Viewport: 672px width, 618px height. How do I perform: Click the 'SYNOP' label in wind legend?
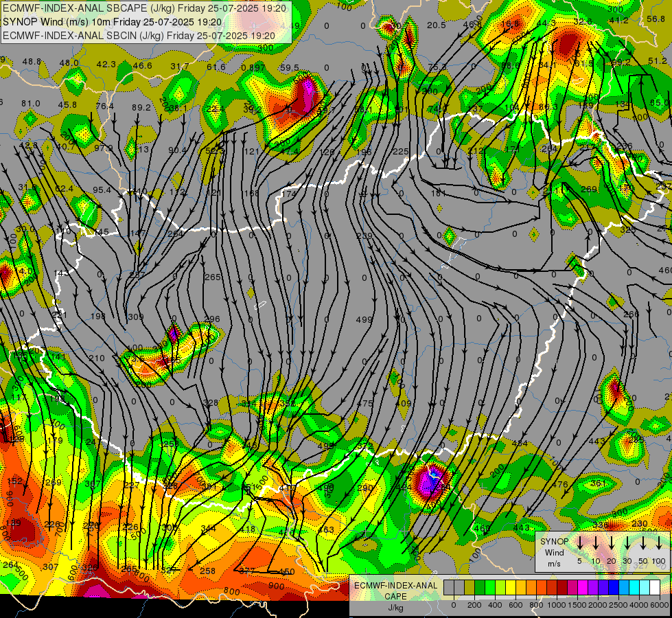(555, 541)
